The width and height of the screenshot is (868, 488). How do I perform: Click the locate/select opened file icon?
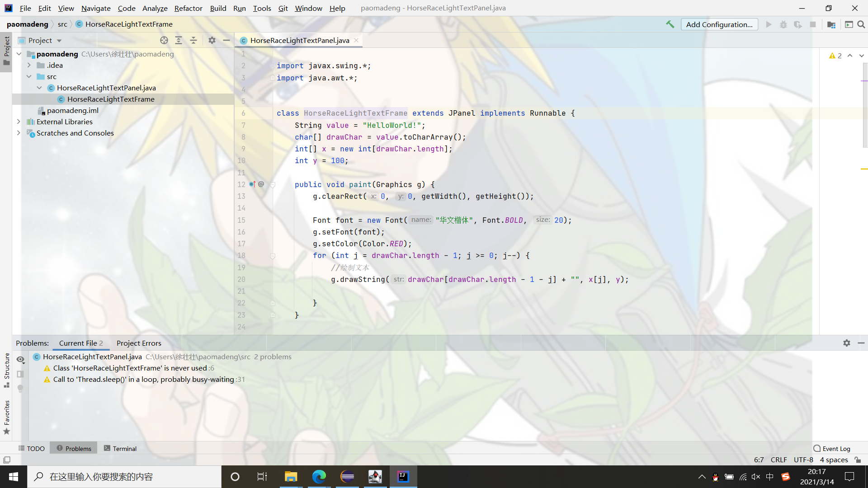(x=164, y=40)
